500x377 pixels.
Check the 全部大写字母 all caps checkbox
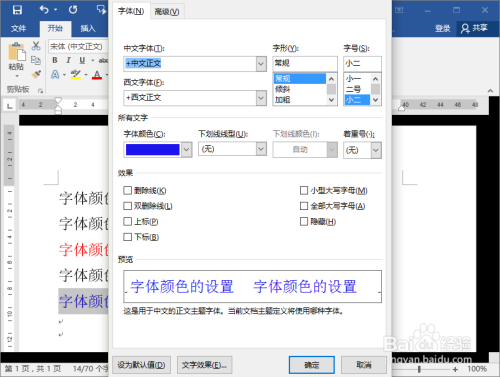(304, 206)
